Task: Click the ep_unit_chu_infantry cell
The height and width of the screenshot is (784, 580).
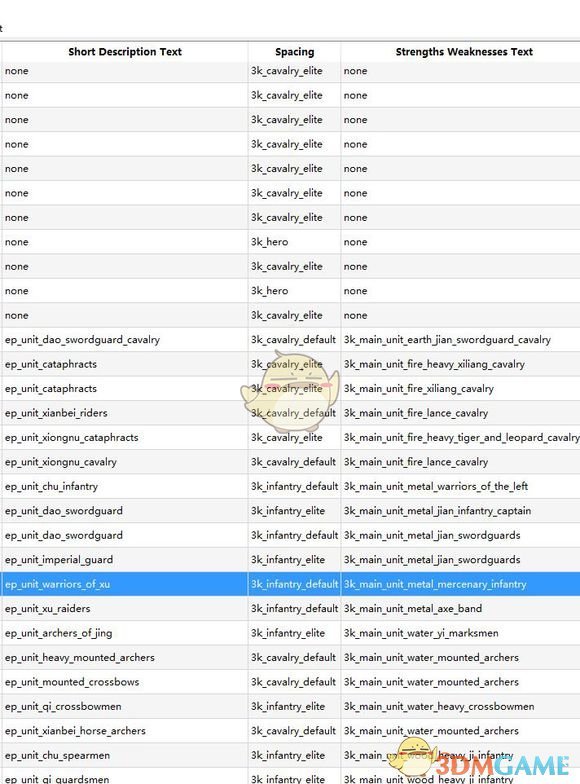Action: click(x=124, y=486)
